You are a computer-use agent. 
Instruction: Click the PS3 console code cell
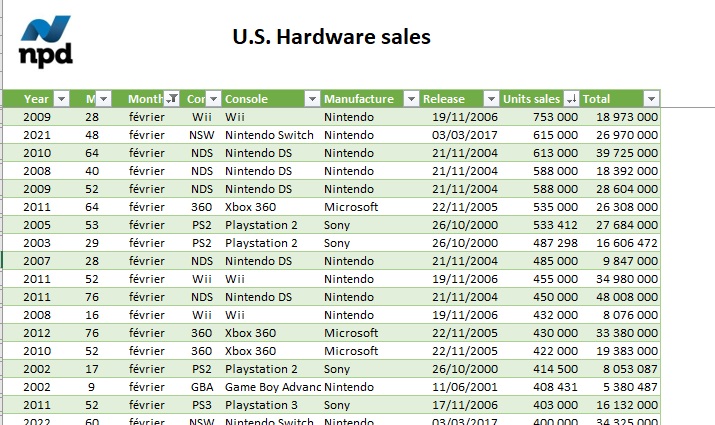click(x=202, y=405)
